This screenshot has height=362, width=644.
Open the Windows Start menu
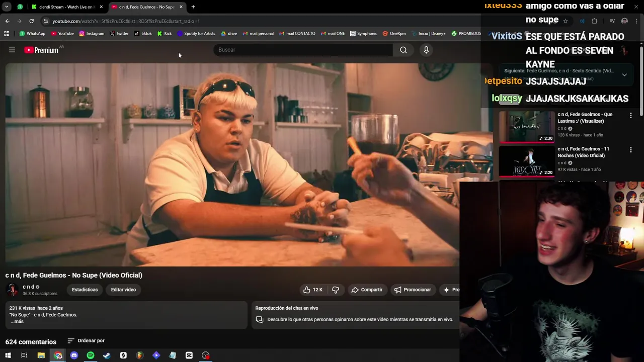(x=8, y=355)
